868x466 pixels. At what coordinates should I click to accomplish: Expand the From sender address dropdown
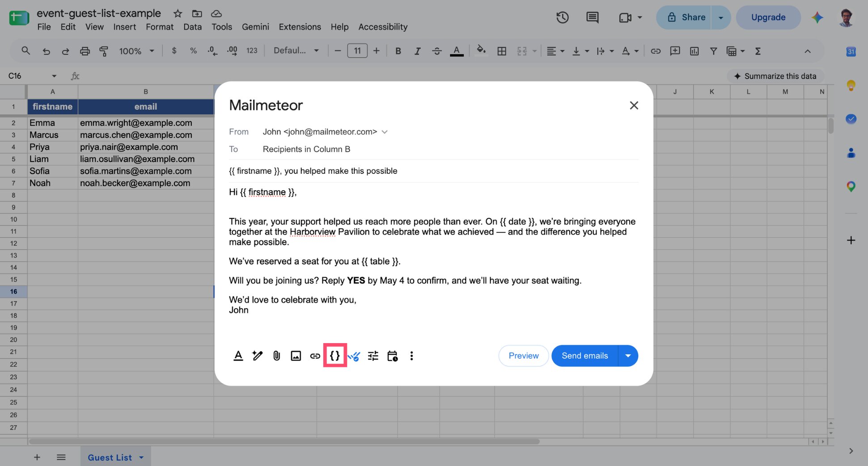[x=385, y=132]
